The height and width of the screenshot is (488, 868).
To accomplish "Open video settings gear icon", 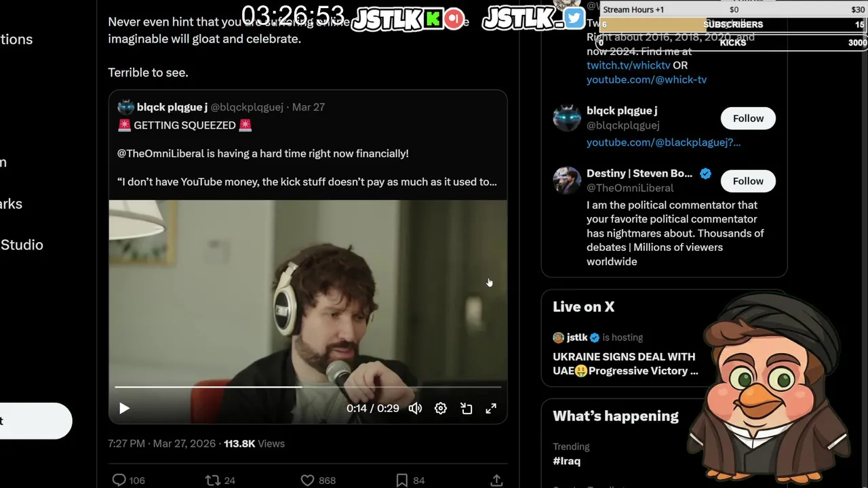I will click(441, 408).
